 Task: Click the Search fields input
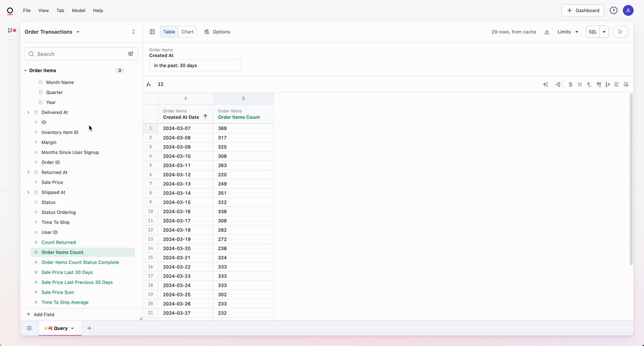tap(82, 53)
